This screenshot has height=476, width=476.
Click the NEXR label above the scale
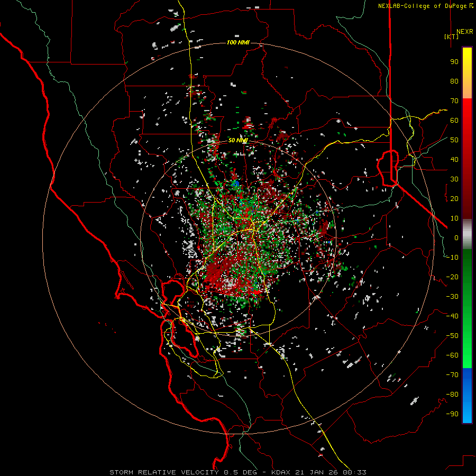pos(464,32)
